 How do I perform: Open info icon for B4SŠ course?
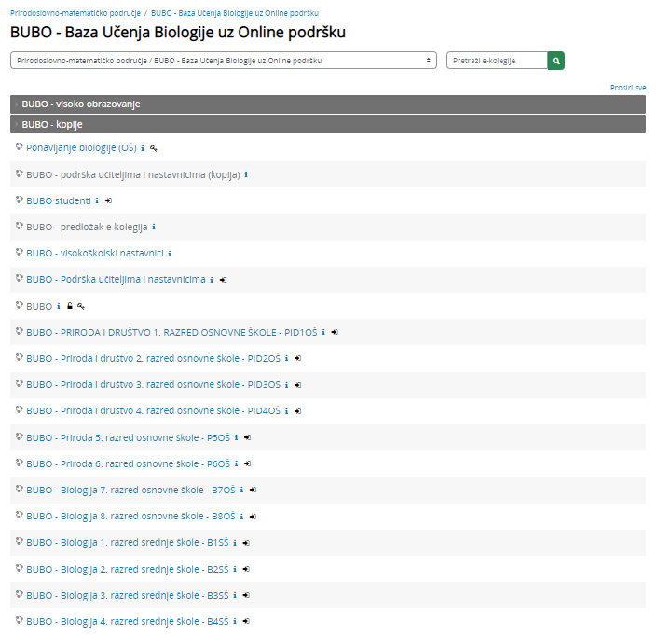[x=235, y=621]
